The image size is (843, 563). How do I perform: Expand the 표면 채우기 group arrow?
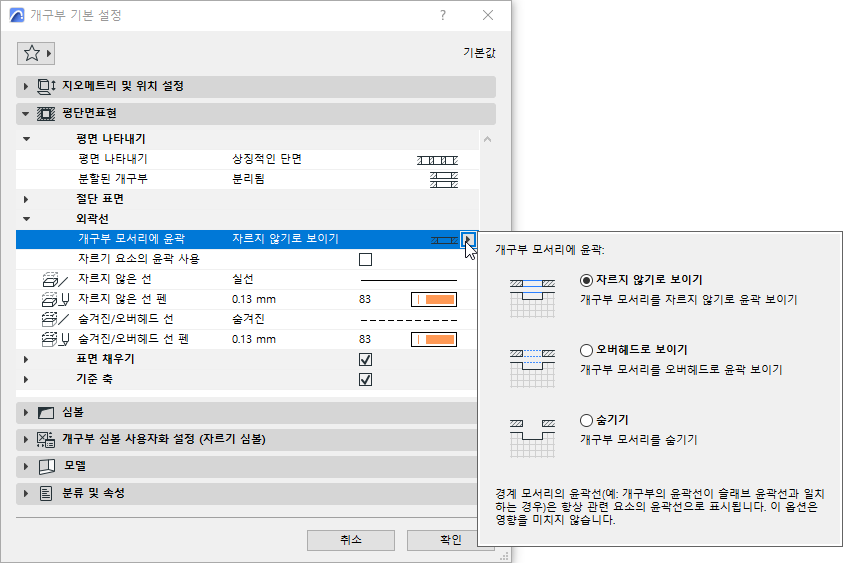coord(26,359)
